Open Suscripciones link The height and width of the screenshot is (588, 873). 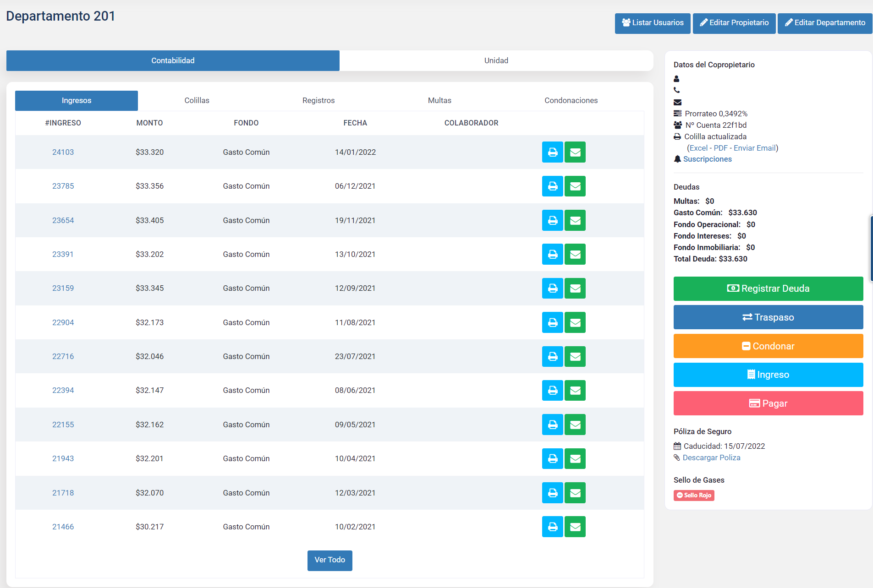point(708,159)
